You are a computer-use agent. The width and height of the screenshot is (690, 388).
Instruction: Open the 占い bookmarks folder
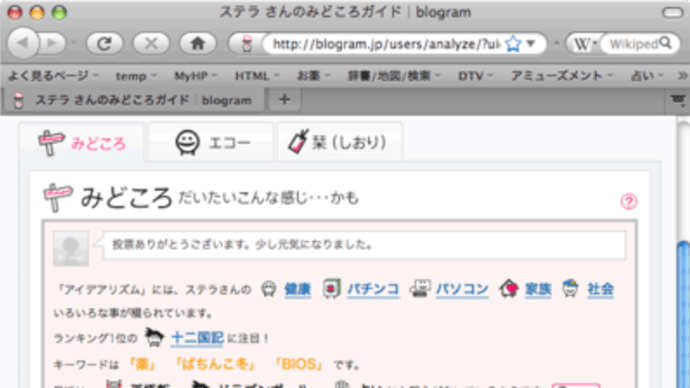tap(647, 76)
